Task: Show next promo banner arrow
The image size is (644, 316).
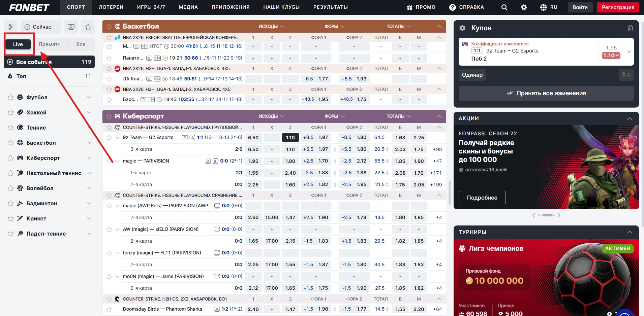Action: (x=559, y=215)
